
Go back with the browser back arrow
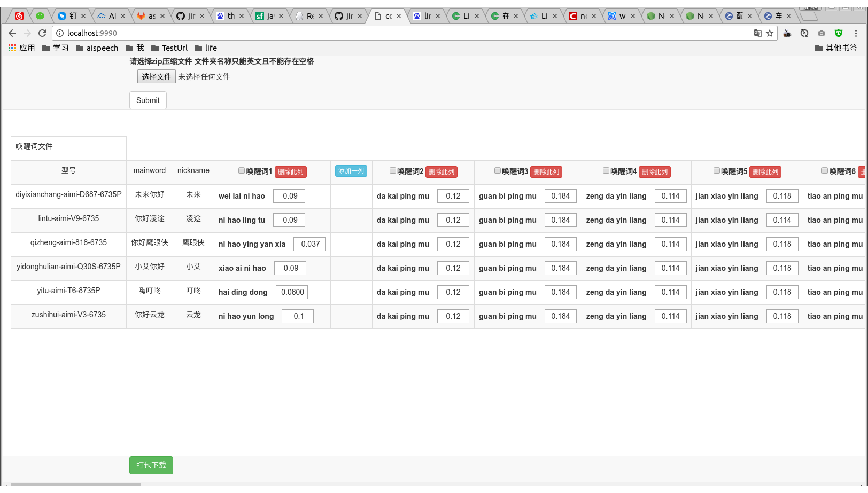(x=12, y=33)
